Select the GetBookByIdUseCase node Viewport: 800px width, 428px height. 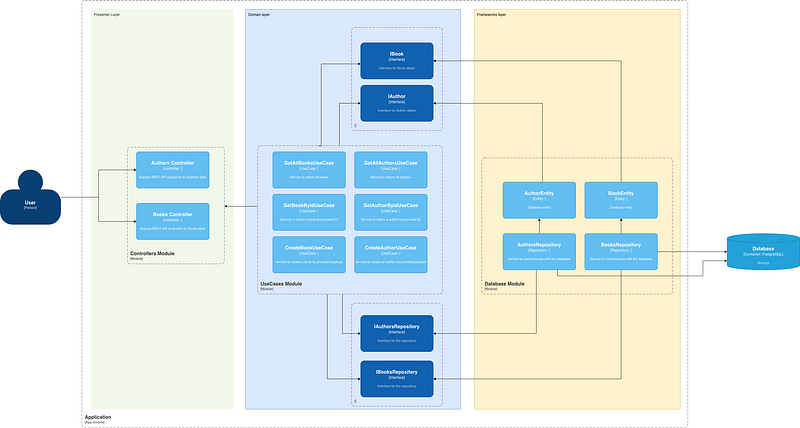pos(309,212)
